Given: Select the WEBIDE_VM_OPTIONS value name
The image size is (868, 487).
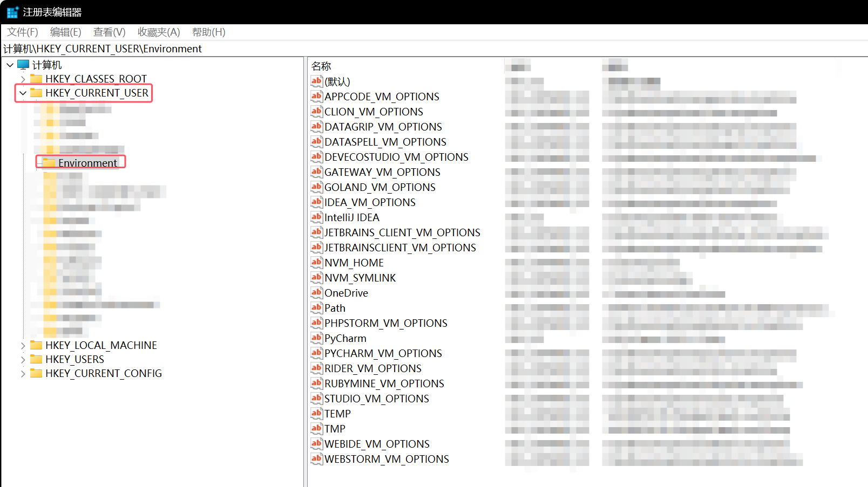Looking at the screenshot, I should click(x=377, y=444).
